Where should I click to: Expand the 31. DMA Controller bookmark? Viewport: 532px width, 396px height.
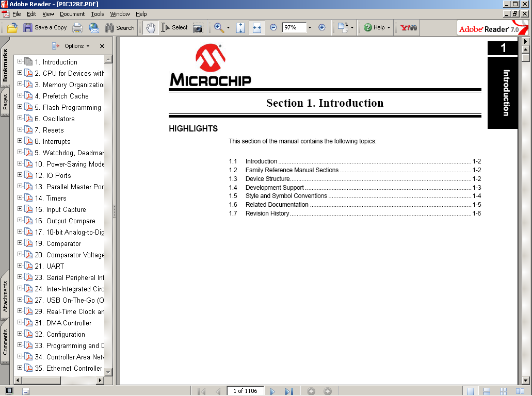(x=20, y=322)
